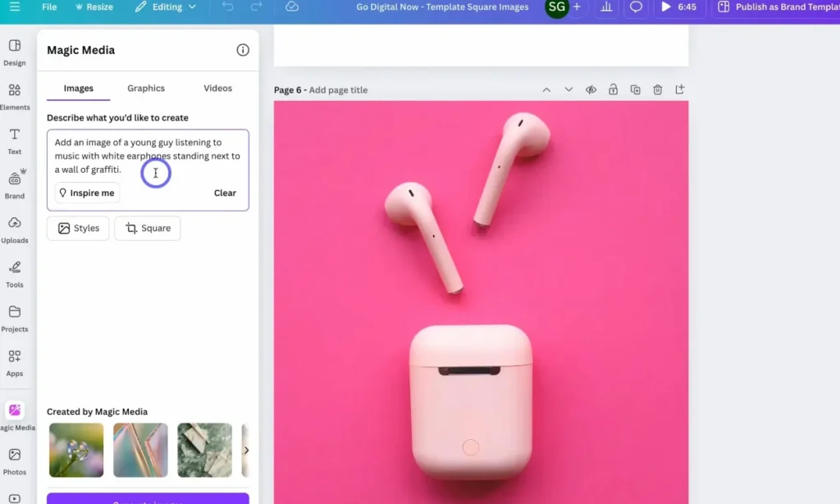Open the Uploads panel
Screen dimensions: 840x504
tap(15, 227)
